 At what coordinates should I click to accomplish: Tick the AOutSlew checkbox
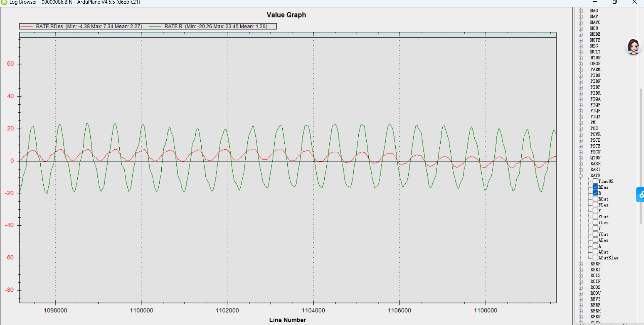(x=595, y=258)
